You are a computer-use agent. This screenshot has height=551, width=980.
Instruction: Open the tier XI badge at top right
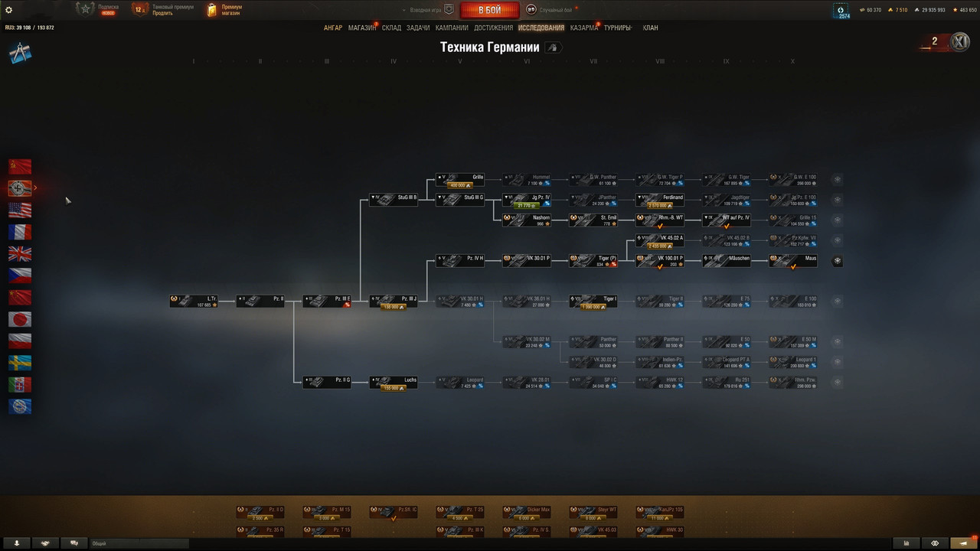coord(959,42)
